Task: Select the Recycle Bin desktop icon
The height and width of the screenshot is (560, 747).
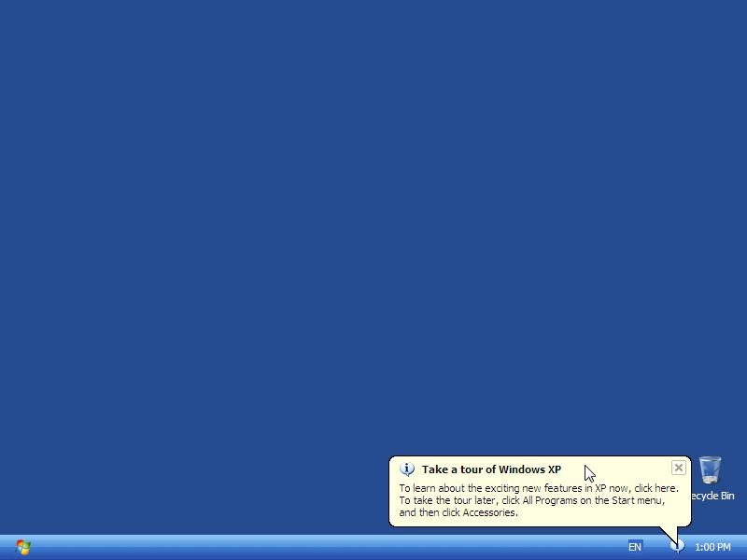Action: [x=710, y=470]
